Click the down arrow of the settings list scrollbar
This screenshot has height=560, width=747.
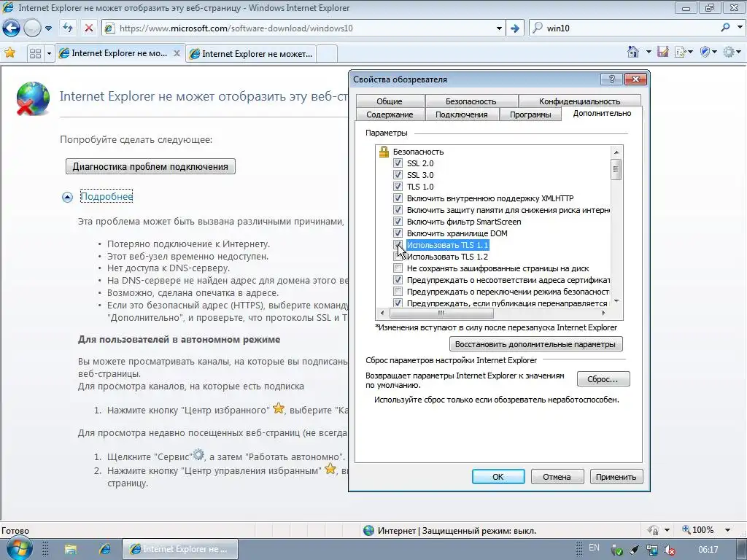pos(616,301)
